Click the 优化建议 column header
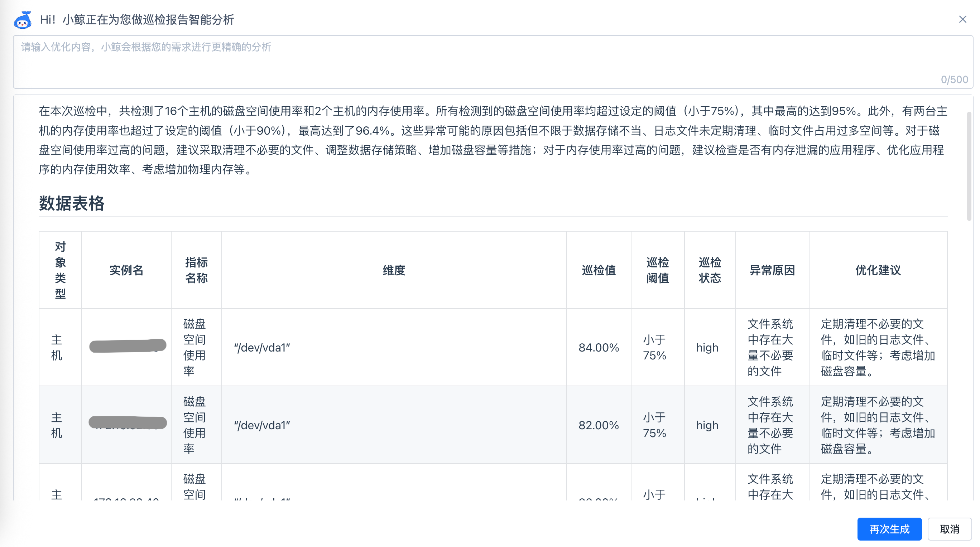This screenshot has width=980, height=547. pyautogui.click(x=878, y=270)
